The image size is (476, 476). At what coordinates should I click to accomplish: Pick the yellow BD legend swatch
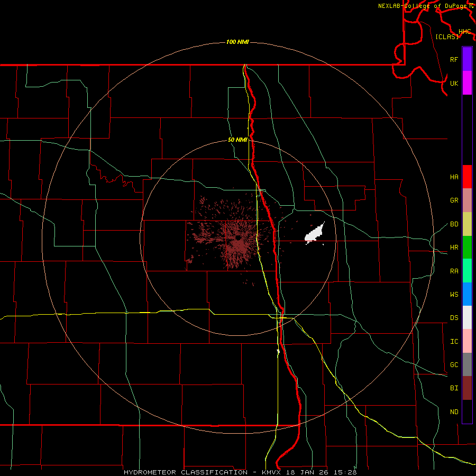pos(467,224)
